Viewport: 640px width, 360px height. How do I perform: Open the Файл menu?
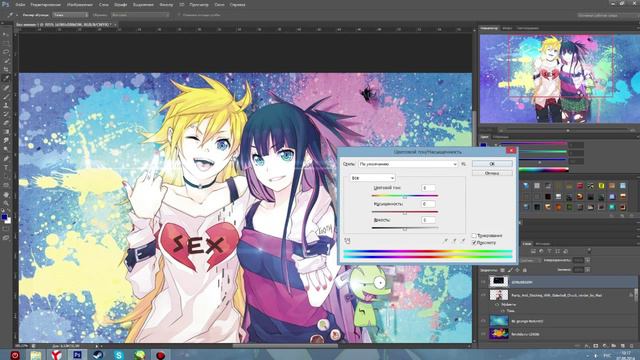pos(20,4)
